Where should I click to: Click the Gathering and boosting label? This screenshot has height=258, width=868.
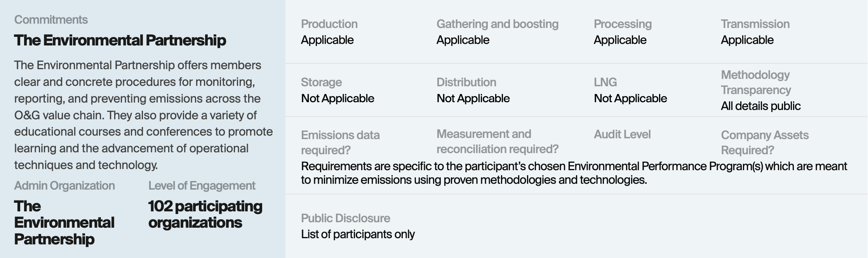[x=497, y=24]
